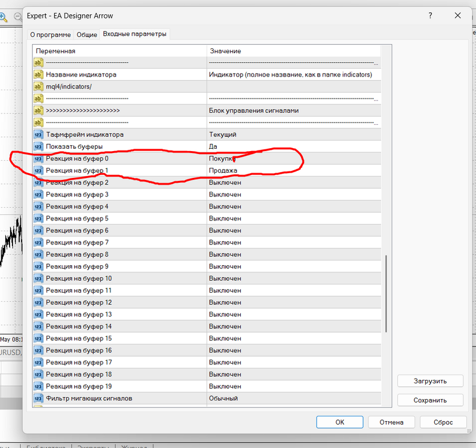
Task: Click the Сброс button
Action: (x=443, y=422)
